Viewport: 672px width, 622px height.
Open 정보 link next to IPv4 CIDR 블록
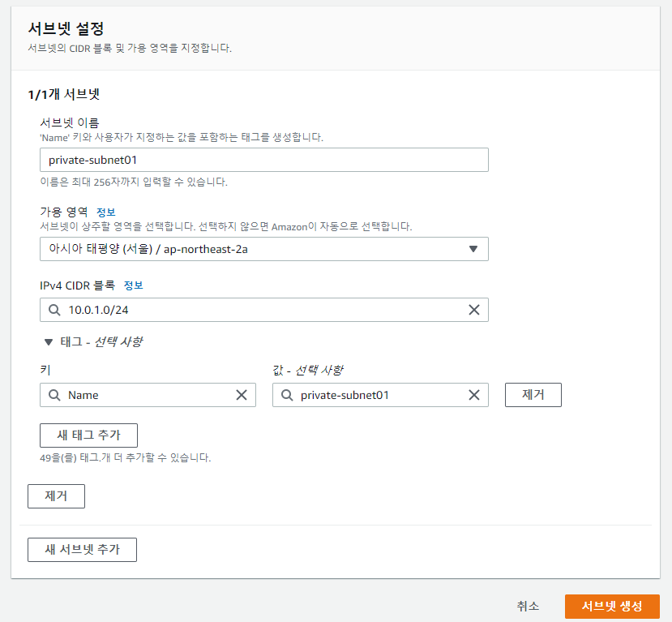(x=133, y=285)
